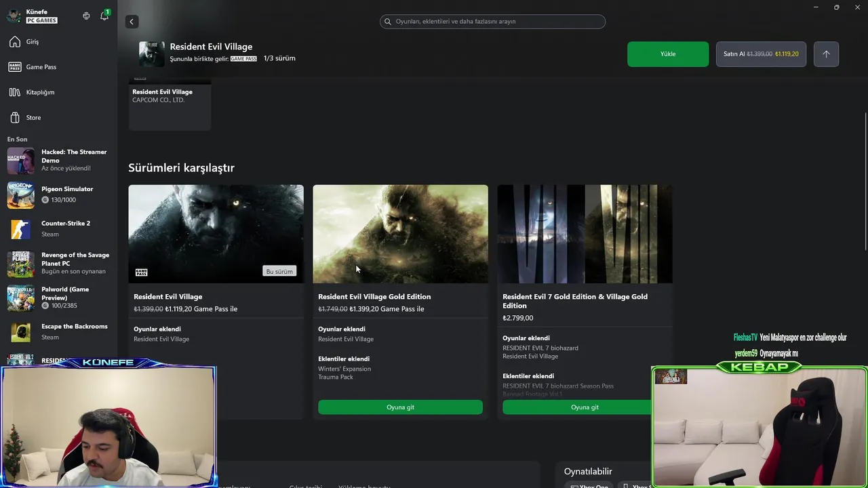Go back with the back arrow button
This screenshot has width=868, height=488.
(132, 22)
